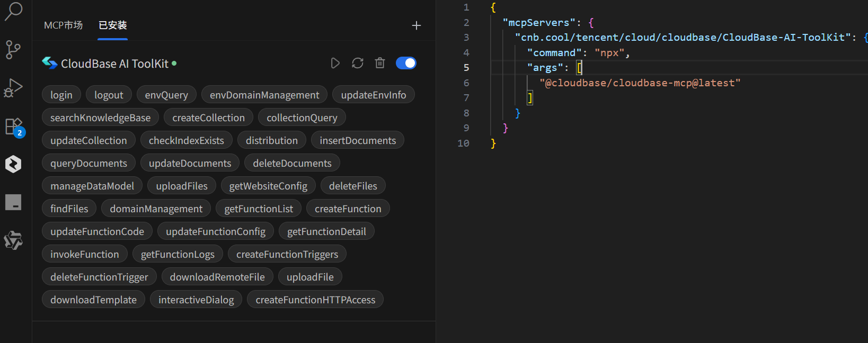This screenshot has height=343, width=868.
Task: Open the Source Control view
Action: 13,50
